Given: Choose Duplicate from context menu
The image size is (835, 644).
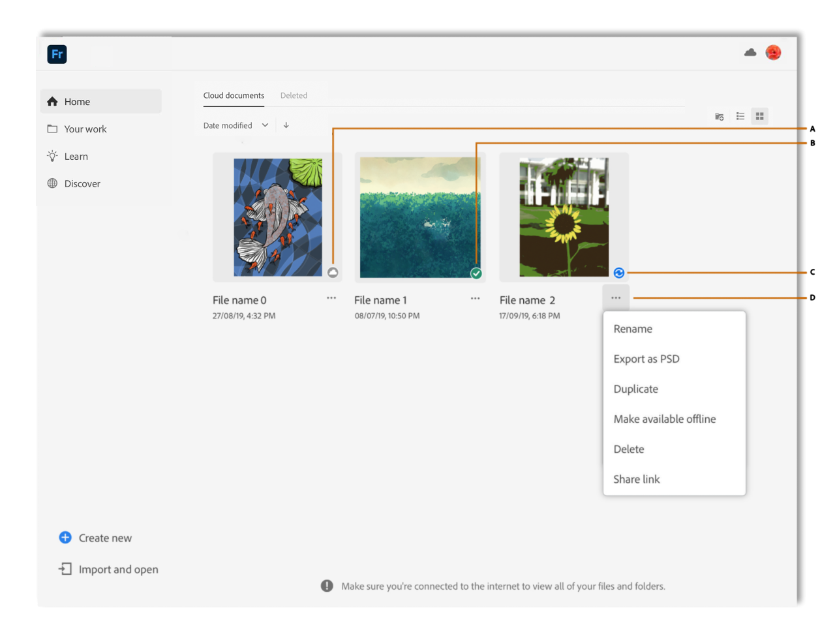Looking at the screenshot, I should pos(636,389).
